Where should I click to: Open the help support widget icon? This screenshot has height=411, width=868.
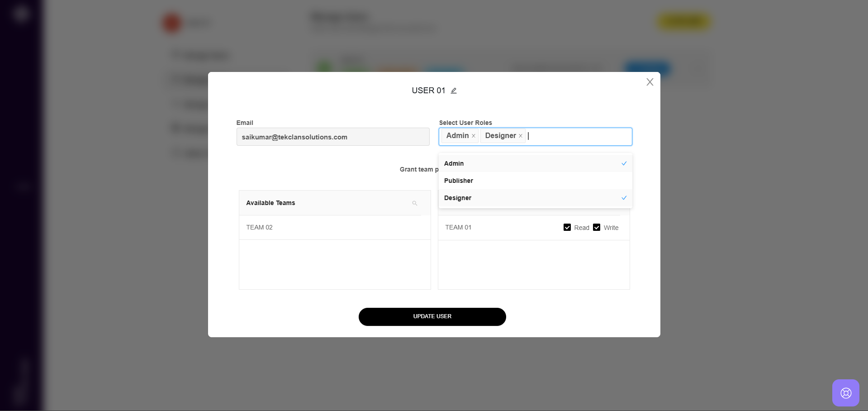point(845,392)
